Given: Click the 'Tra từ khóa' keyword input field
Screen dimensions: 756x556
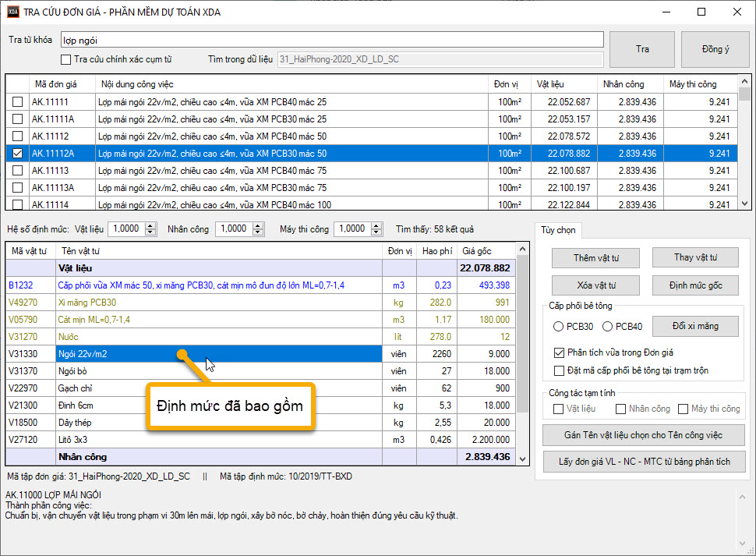Looking at the screenshot, I should [332, 40].
